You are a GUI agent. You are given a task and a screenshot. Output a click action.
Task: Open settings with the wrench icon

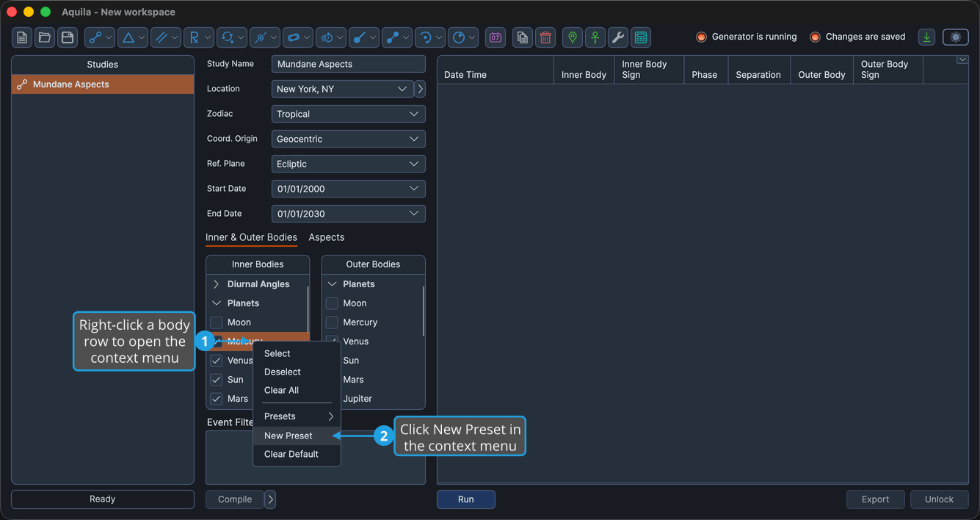[x=618, y=37]
